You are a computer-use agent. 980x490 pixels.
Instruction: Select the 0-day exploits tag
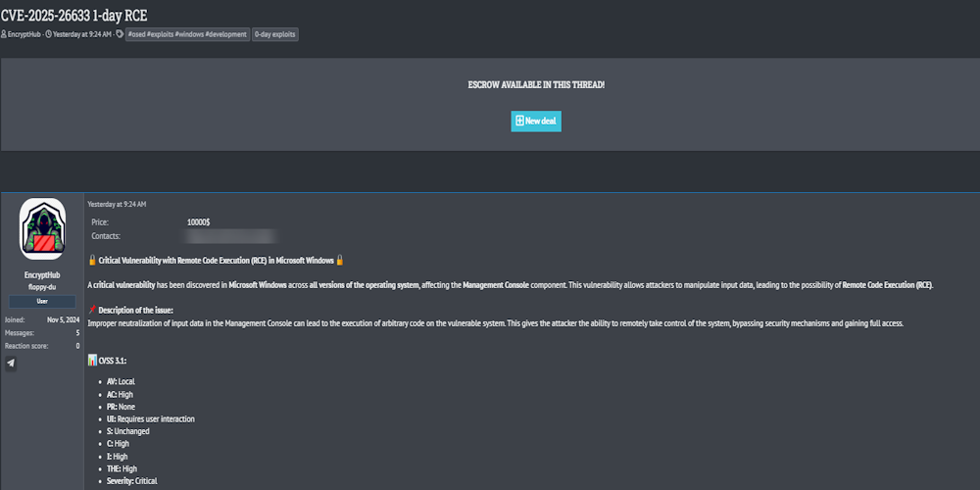coord(275,34)
